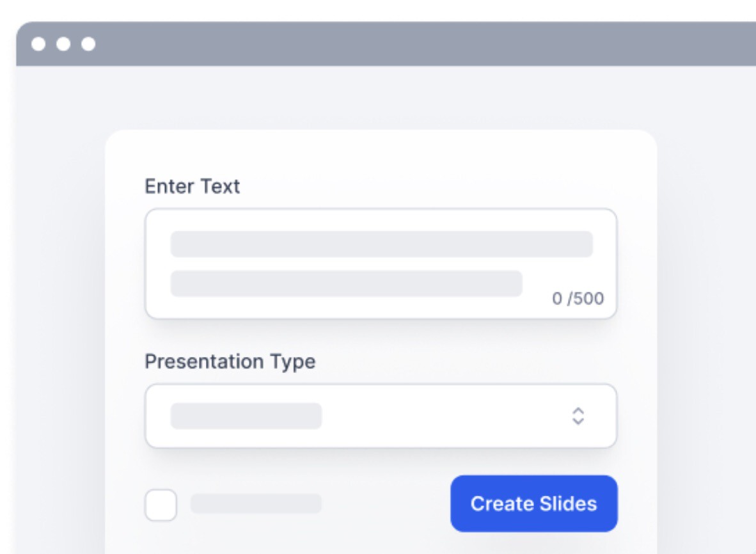Click the up-down chevron icon in the dropdown
Image resolution: width=756 pixels, height=554 pixels.
coord(578,416)
